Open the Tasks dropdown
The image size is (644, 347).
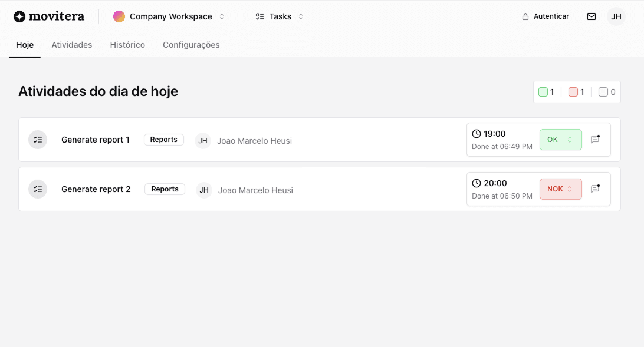pyautogui.click(x=278, y=16)
